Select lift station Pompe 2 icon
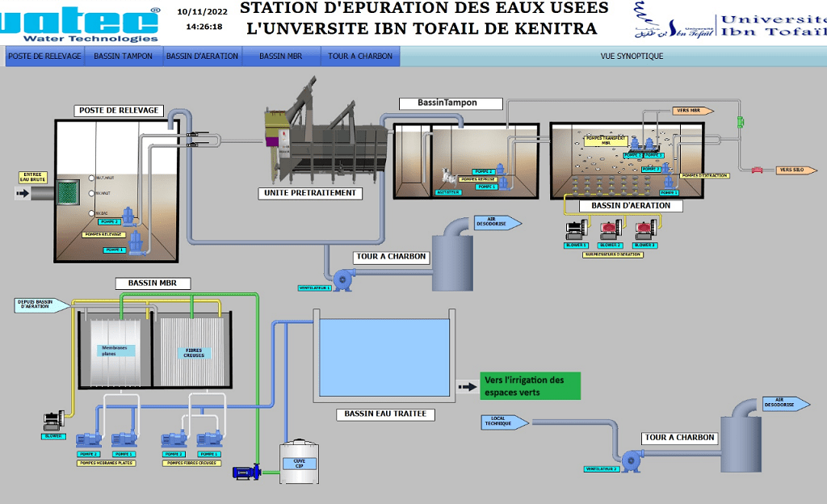 coord(128,216)
